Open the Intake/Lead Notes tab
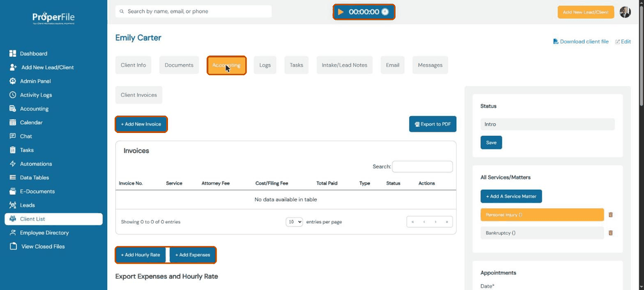This screenshot has width=644, height=290. pos(345,65)
